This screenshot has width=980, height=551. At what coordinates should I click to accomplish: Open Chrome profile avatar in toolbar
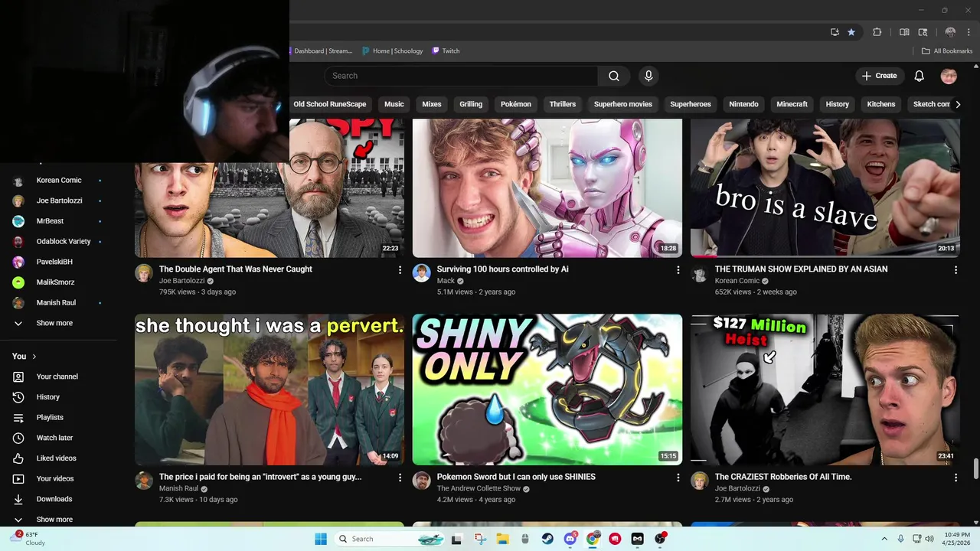coord(950,32)
